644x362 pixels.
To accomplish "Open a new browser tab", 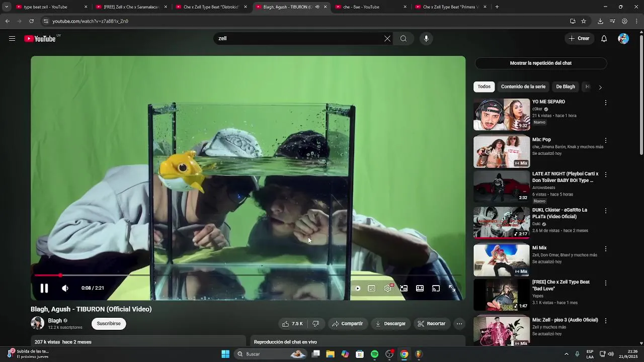I will pos(497,7).
